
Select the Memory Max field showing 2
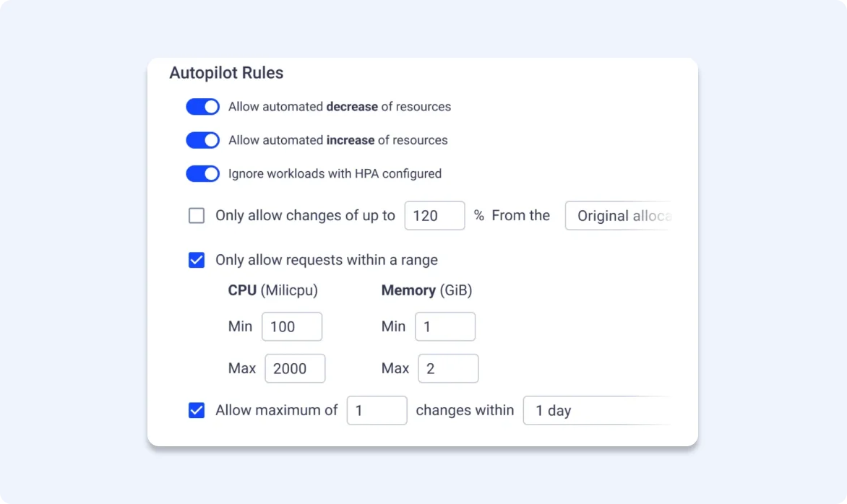448,368
